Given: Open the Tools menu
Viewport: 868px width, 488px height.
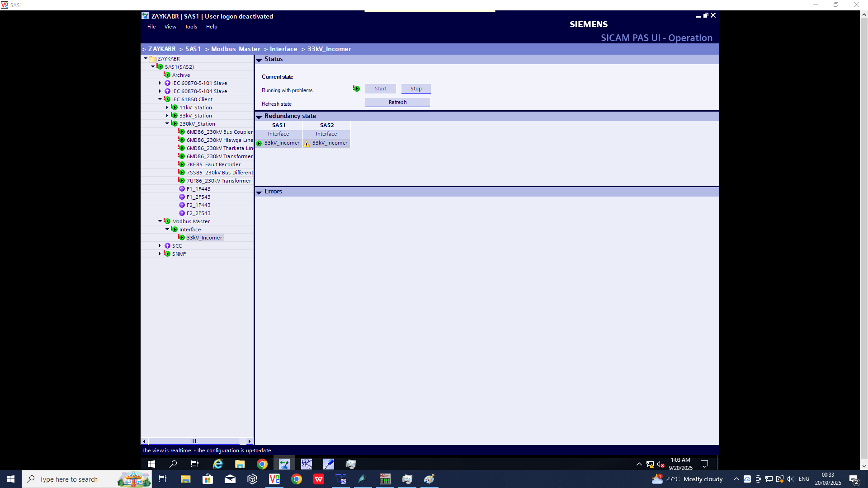Looking at the screenshot, I should click(191, 27).
